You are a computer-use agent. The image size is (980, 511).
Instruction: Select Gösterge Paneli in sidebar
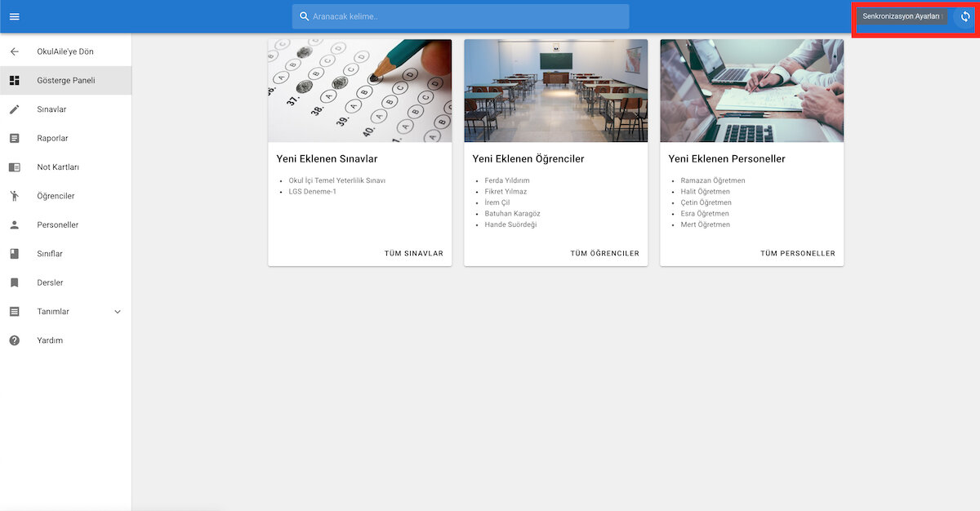click(x=65, y=80)
